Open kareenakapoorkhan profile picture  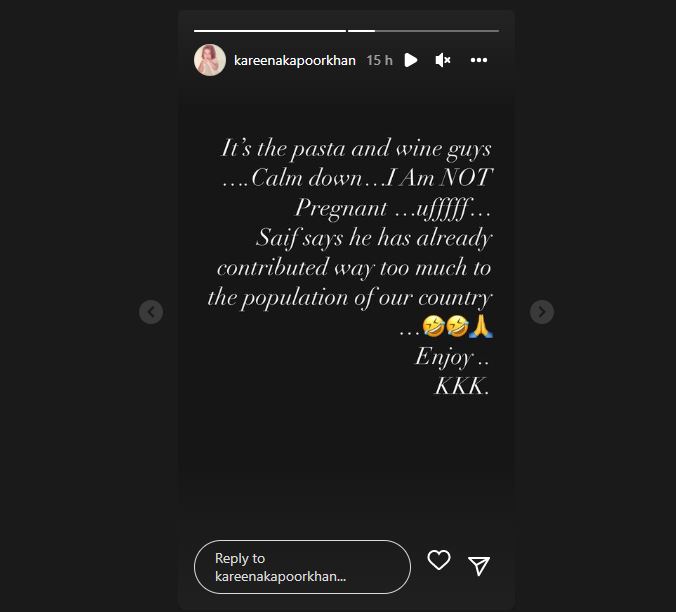point(210,60)
